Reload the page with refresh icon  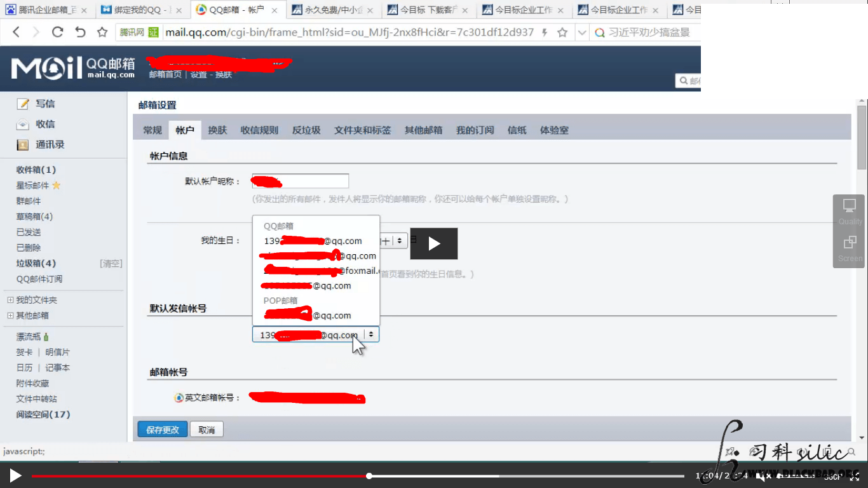(58, 32)
